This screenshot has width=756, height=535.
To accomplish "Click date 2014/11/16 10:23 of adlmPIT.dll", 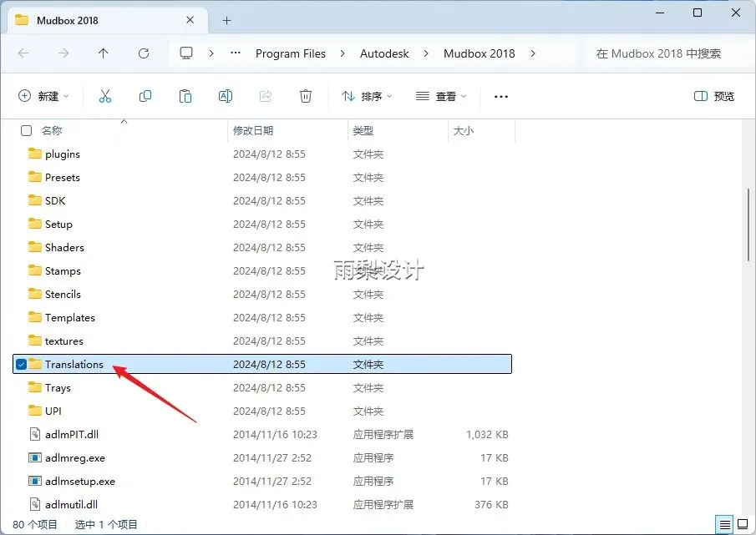I will [276, 434].
